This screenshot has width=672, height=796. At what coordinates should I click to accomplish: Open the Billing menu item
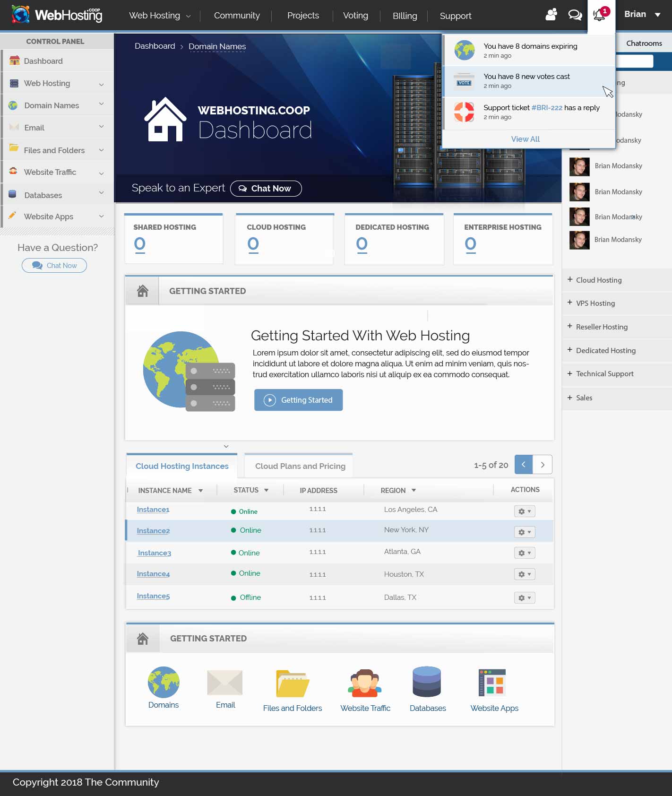(405, 16)
